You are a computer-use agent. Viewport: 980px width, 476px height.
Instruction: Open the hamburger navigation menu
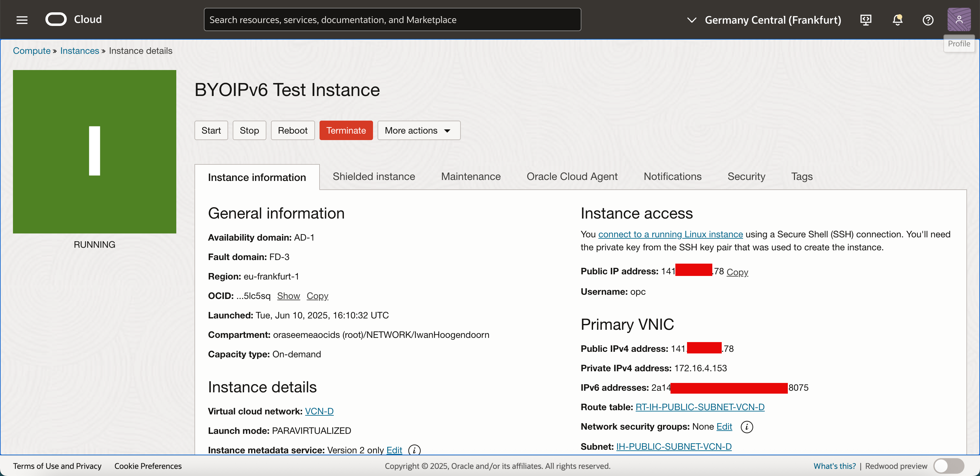(x=22, y=20)
